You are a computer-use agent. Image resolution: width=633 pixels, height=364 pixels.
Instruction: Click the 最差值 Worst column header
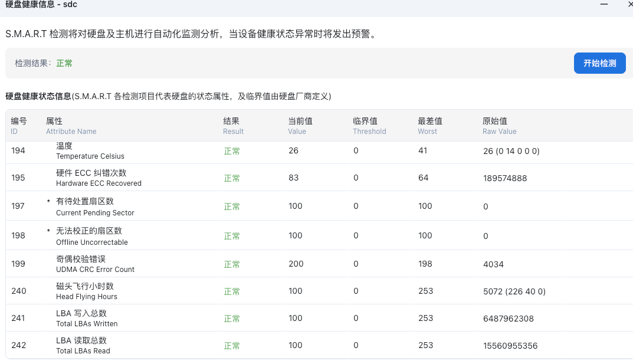tap(429, 126)
